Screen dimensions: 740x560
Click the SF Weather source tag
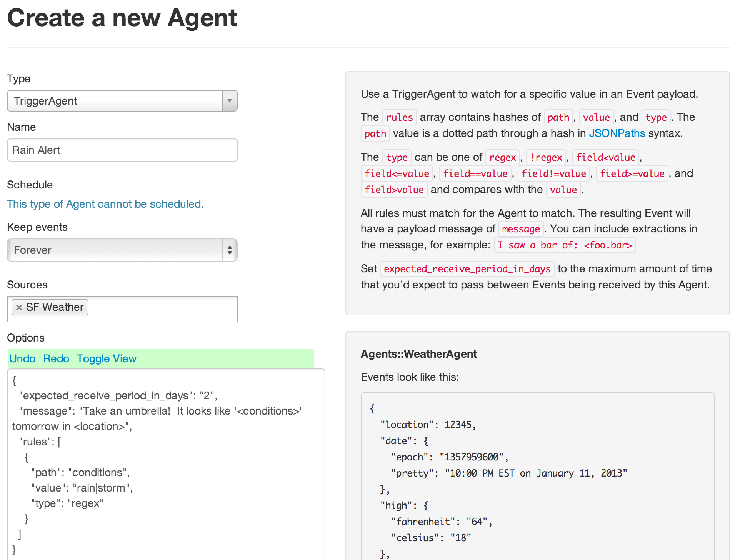pyautogui.click(x=50, y=307)
